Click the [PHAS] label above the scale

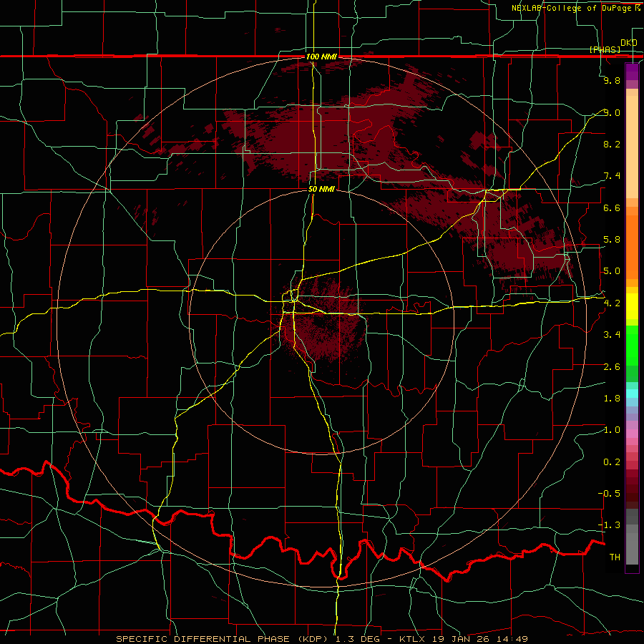pyautogui.click(x=605, y=49)
